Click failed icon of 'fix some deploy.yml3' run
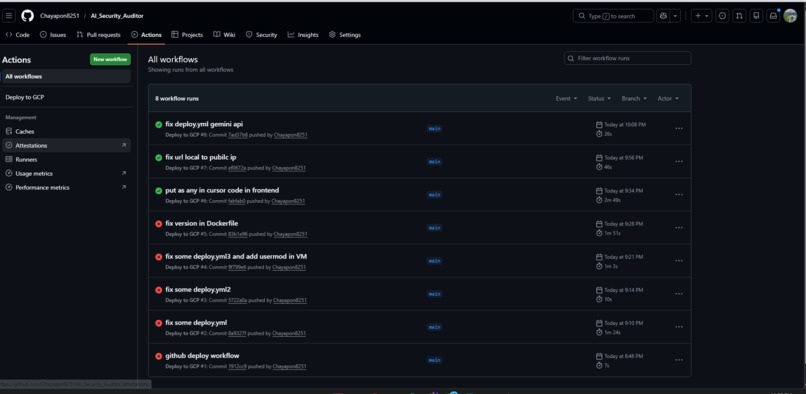The height and width of the screenshot is (394, 806). [159, 257]
